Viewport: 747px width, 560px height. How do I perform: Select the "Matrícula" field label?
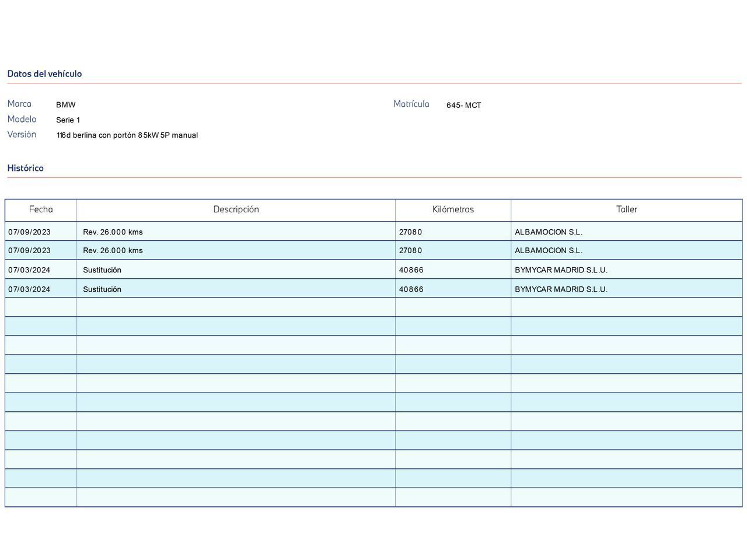click(411, 104)
